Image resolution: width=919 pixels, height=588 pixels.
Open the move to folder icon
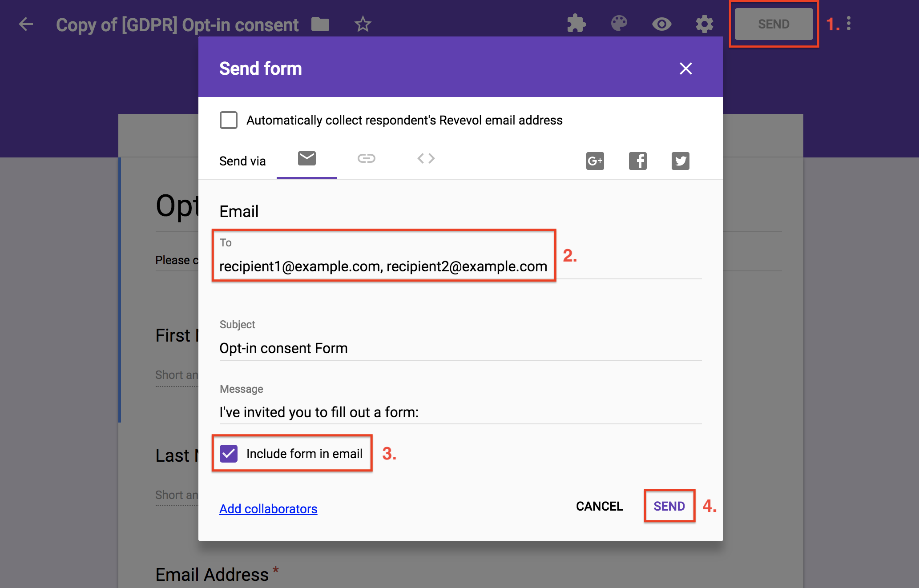[320, 24]
